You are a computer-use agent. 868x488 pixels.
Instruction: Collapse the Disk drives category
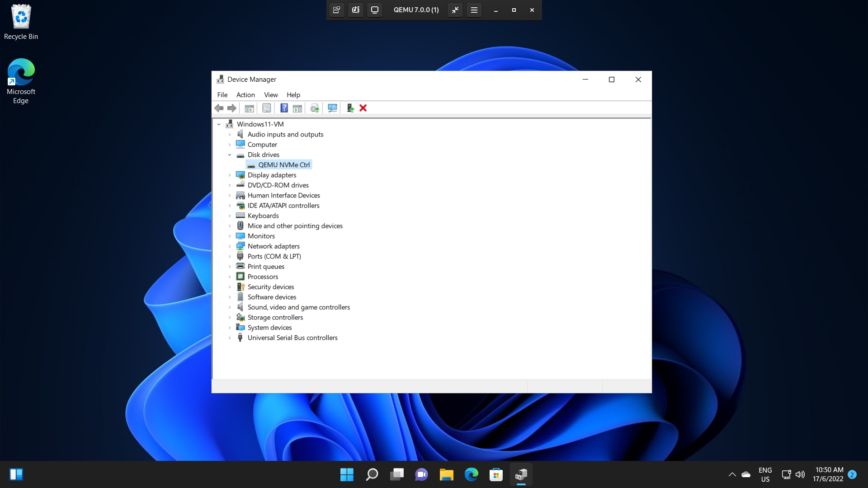[230, 155]
